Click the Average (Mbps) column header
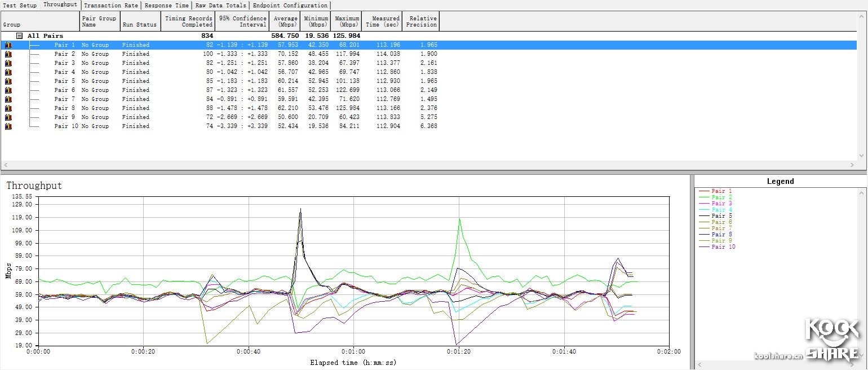The width and height of the screenshot is (868, 370). 285,21
